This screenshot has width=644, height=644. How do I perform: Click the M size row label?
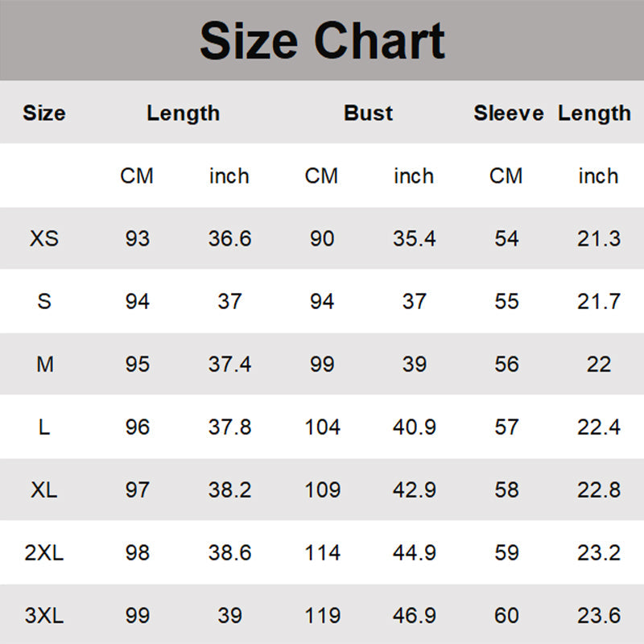pyautogui.click(x=44, y=364)
